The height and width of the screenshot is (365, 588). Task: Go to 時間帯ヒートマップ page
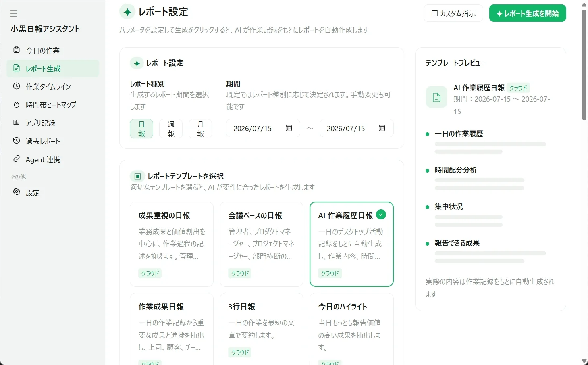click(53, 105)
